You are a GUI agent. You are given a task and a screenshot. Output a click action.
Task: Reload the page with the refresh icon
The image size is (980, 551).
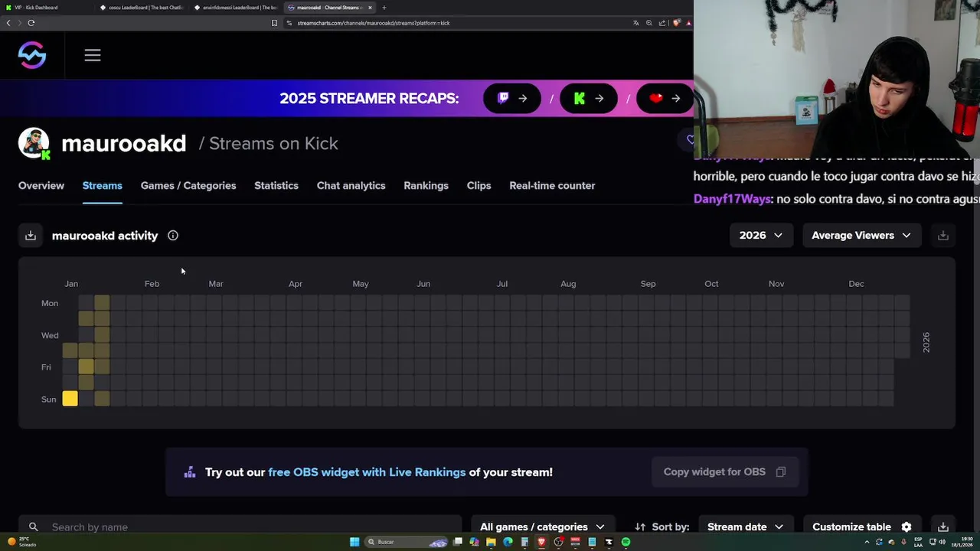31,23
